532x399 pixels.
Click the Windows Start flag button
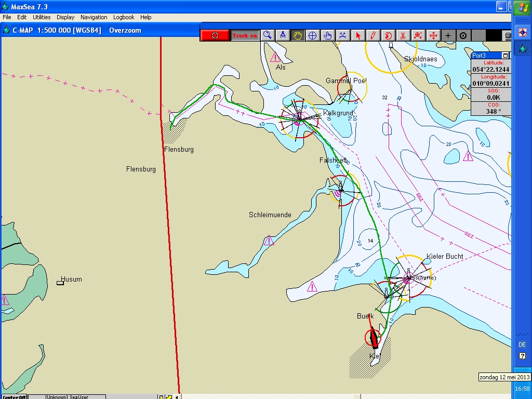523,8
